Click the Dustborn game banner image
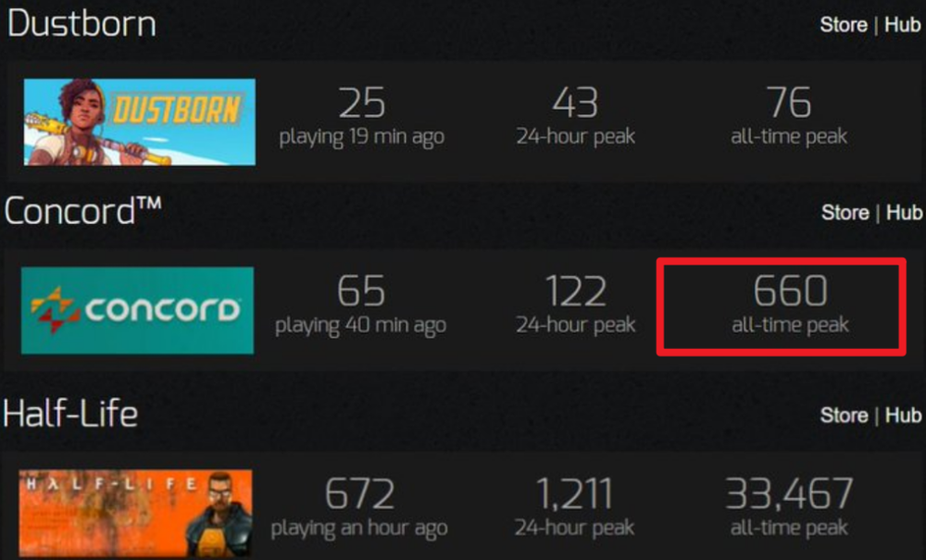 (140, 122)
